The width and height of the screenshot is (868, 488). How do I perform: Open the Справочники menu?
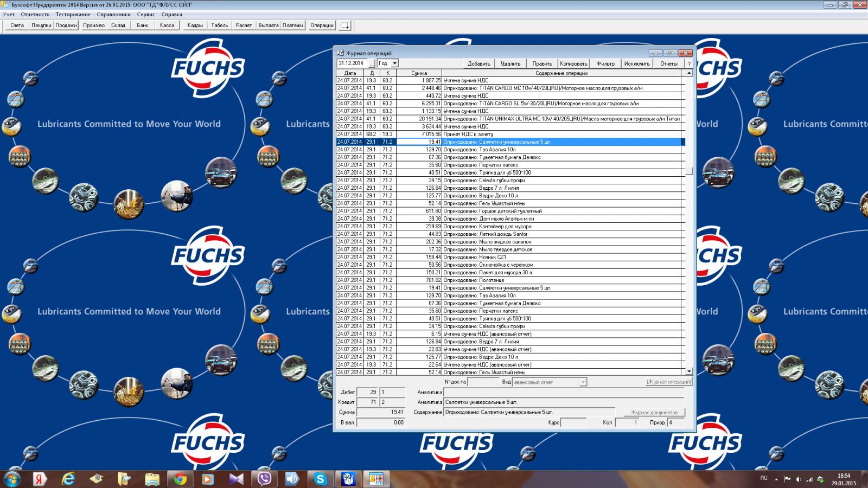point(113,15)
